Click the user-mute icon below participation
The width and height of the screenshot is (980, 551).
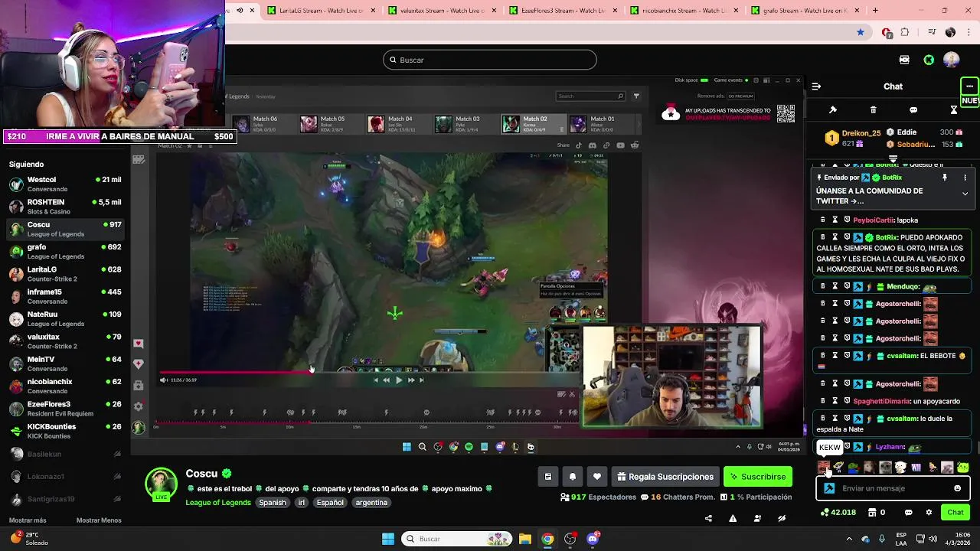[757, 518]
